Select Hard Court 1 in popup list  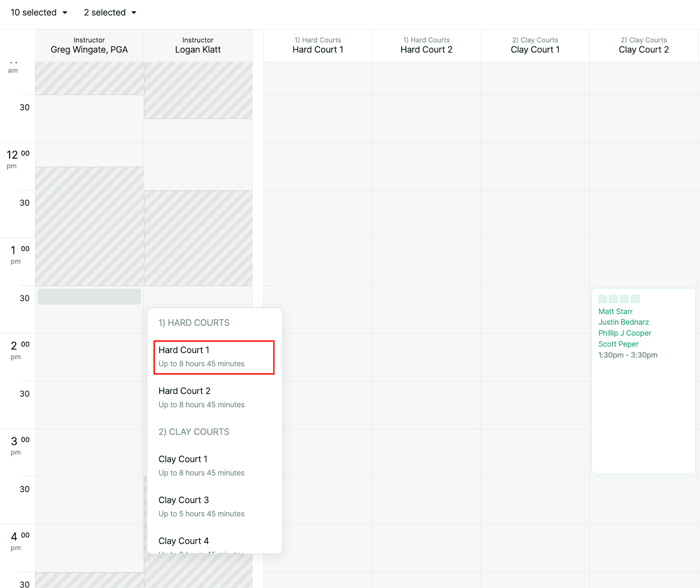click(x=214, y=357)
